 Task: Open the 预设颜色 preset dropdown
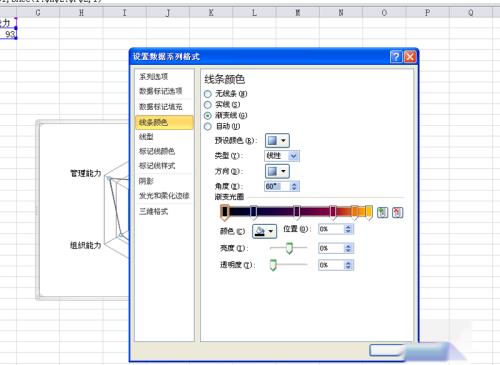pyautogui.click(x=277, y=141)
